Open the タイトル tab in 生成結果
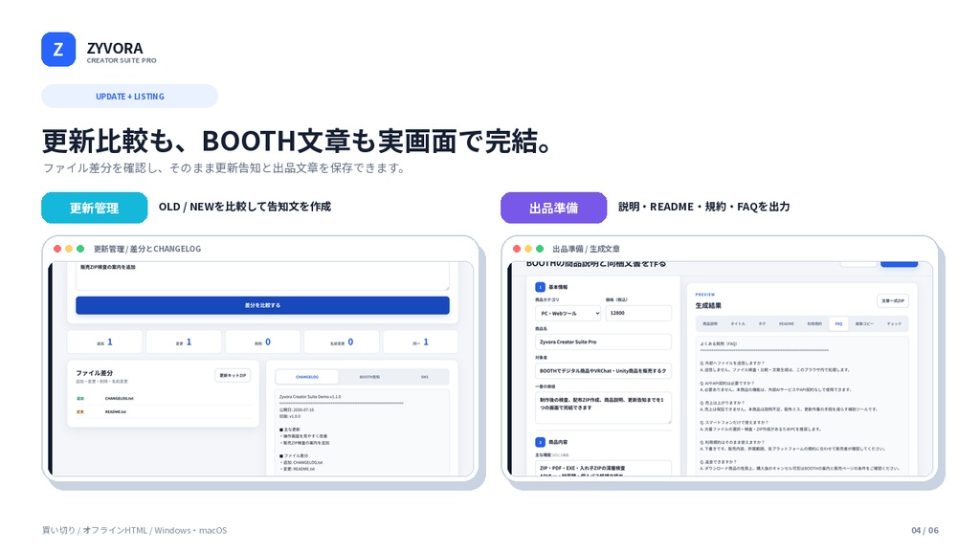The width and height of the screenshot is (980, 551). 738,323
